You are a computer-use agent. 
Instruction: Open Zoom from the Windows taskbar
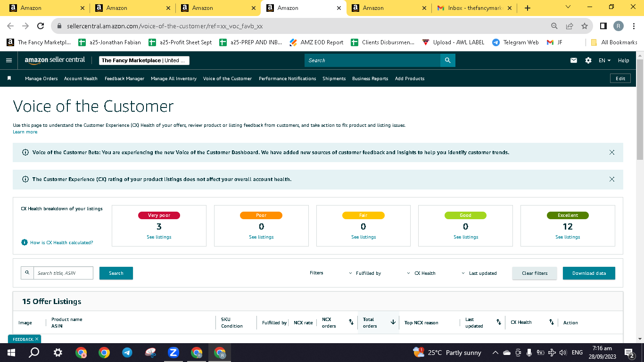[173, 352]
